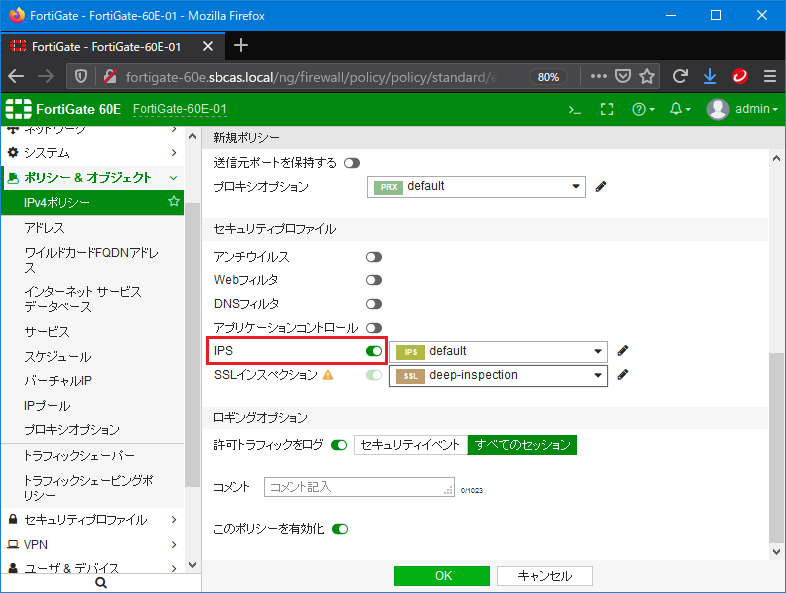The height and width of the screenshot is (593, 786).
Task: Reload the page in Firefox
Action: (x=680, y=77)
